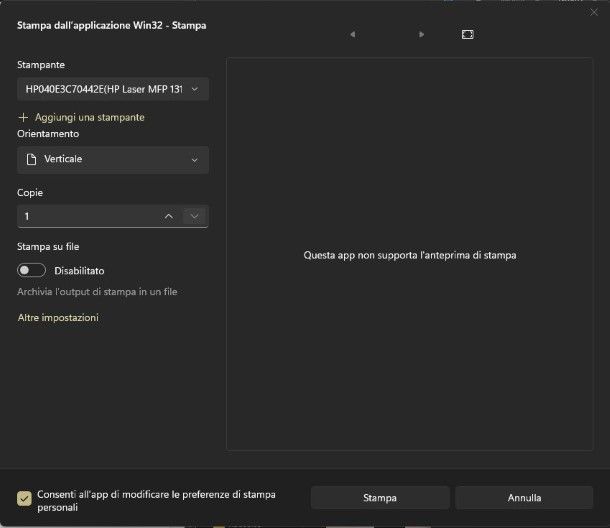Click the previous page arrow above preview
This screenshot has height=528, width=610.
[x=352, y=34]
